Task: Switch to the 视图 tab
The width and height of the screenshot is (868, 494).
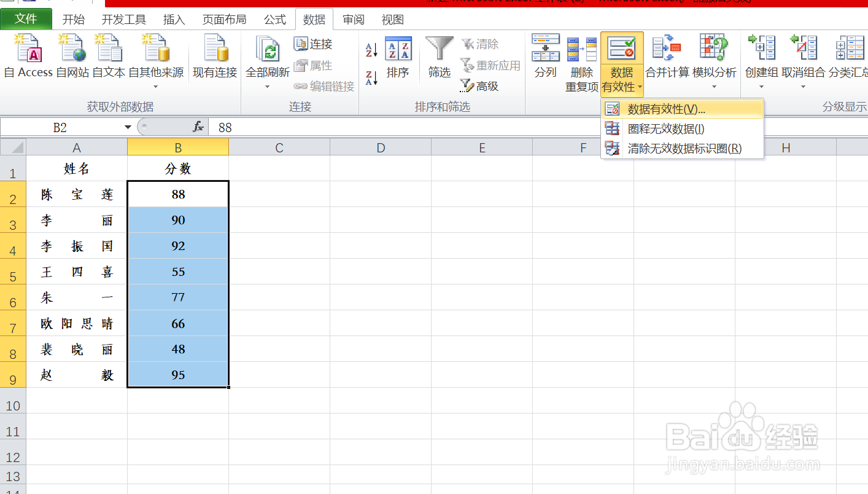Action: tap(393, 20)
